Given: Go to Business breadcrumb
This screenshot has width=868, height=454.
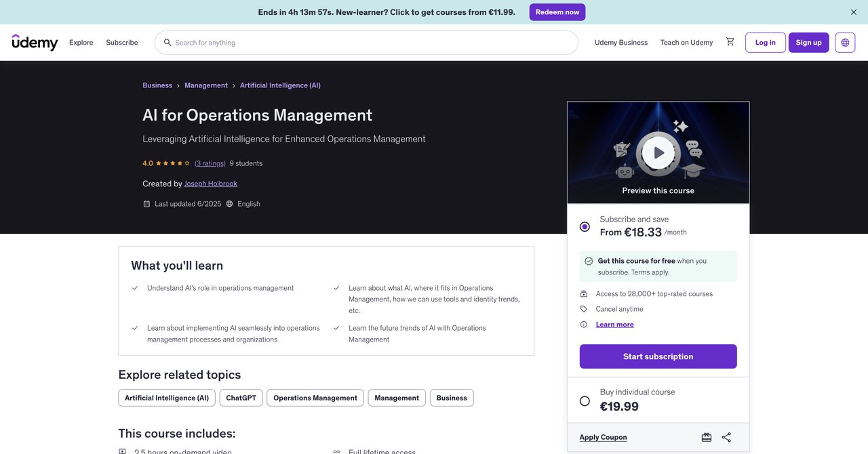Looking at the screenshot, I should 157,85.
